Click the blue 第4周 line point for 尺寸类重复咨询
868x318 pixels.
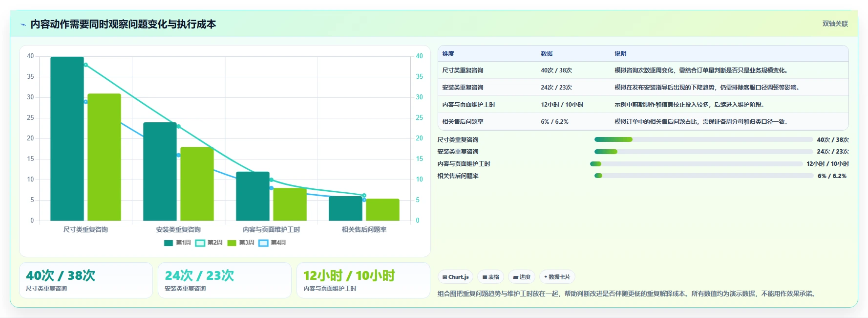pos(85,102)
